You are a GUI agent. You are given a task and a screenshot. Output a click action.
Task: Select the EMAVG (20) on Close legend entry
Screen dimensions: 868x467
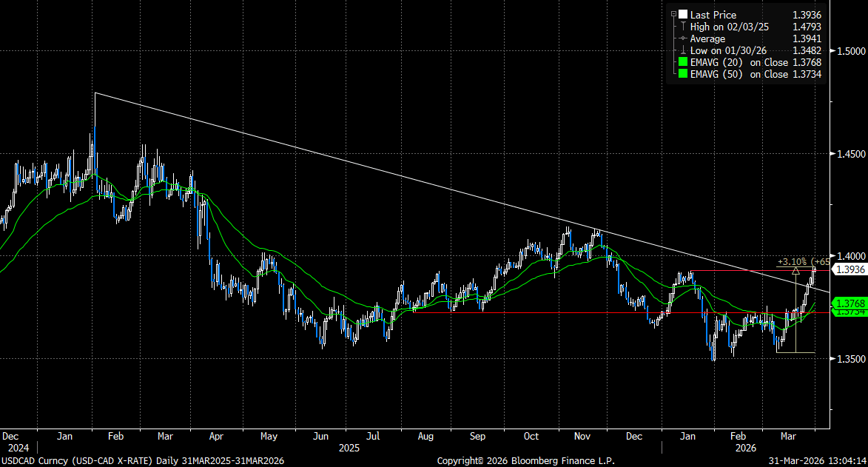coord(739,62)
